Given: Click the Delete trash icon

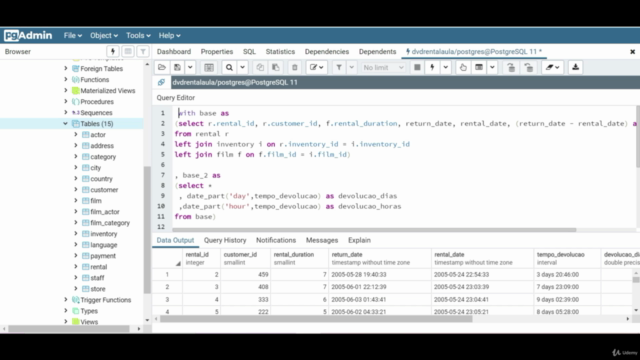Looking at the screenshot, I should 295,67.
